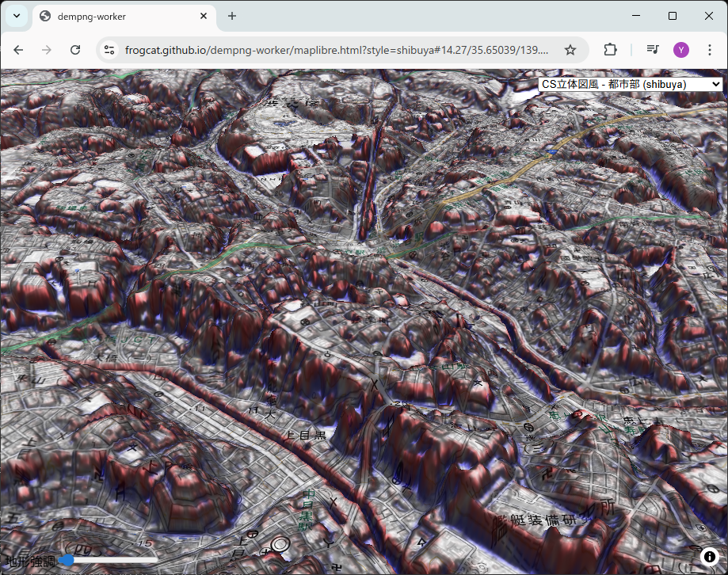
Task: Reload the current page
Action: point(75,50)
